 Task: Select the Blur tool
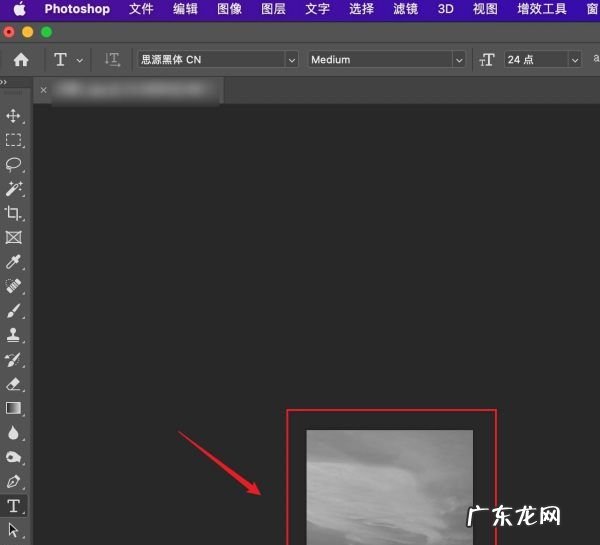tap(13, 433)
